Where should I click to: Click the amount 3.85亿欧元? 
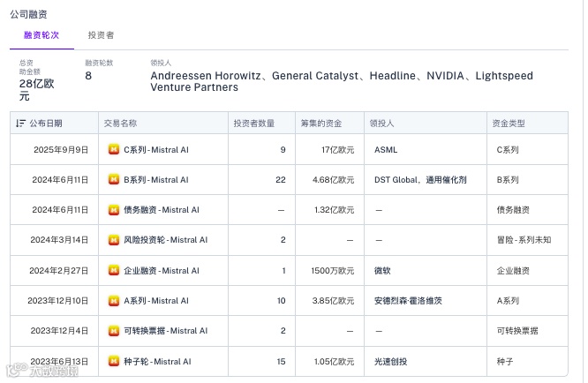[x=333, y=301]
